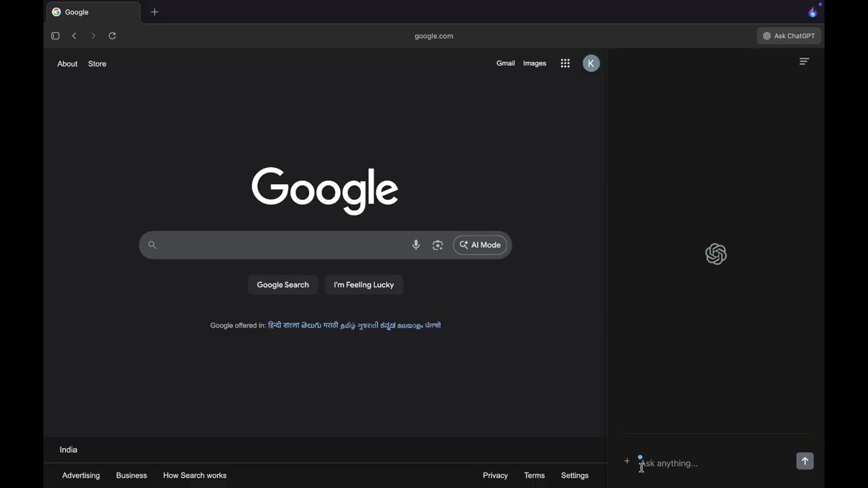Send message with up-arrow button
868x488 pixels.
point(805,462)
